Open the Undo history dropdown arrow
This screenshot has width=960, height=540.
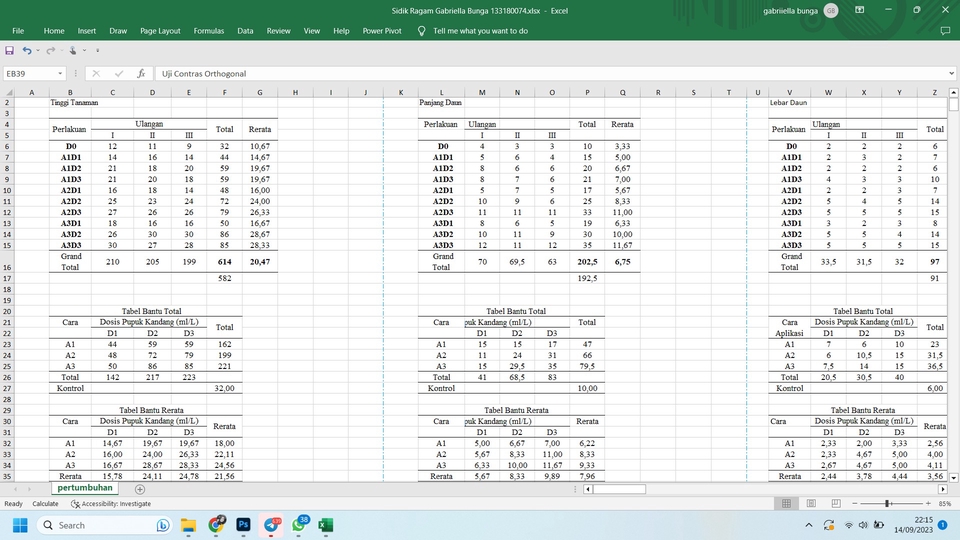(38, 50)
